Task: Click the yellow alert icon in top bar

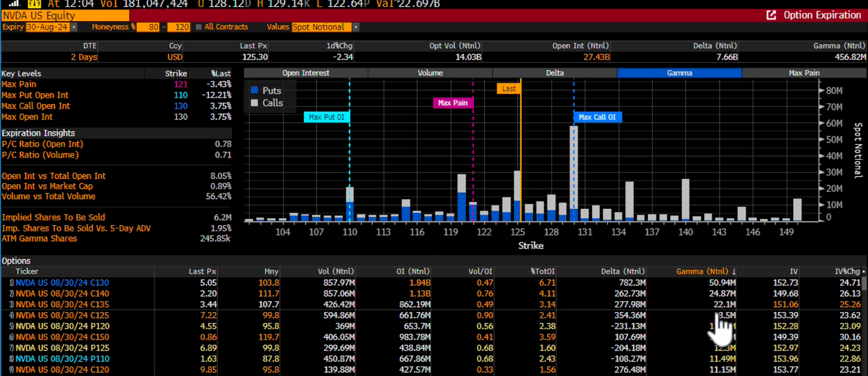Action: 34,4
